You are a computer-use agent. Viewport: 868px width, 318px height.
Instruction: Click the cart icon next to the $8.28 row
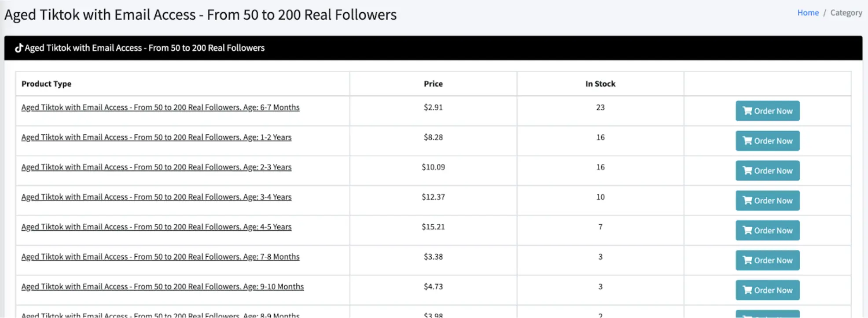[x=748, y=141]
